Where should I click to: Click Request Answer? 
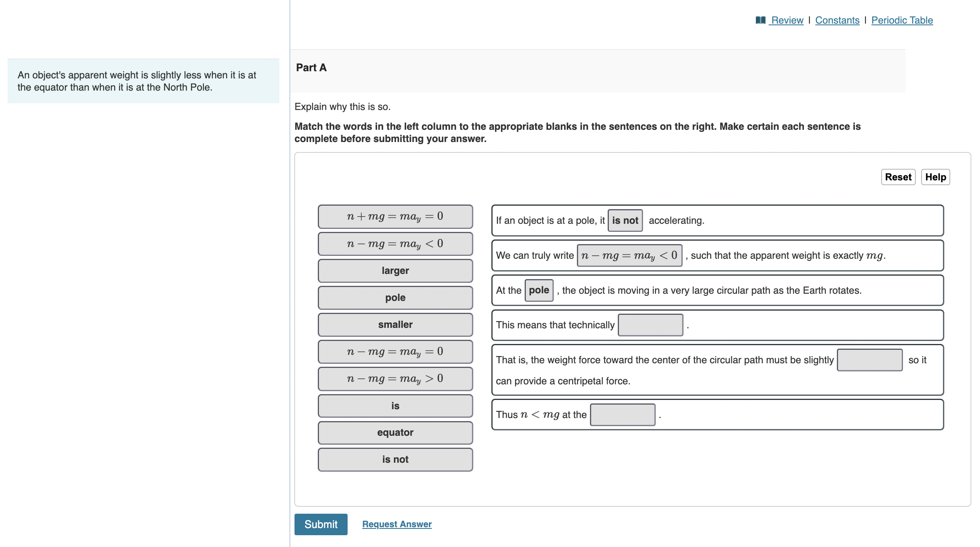pyautogui.click(x=396, y=524)
